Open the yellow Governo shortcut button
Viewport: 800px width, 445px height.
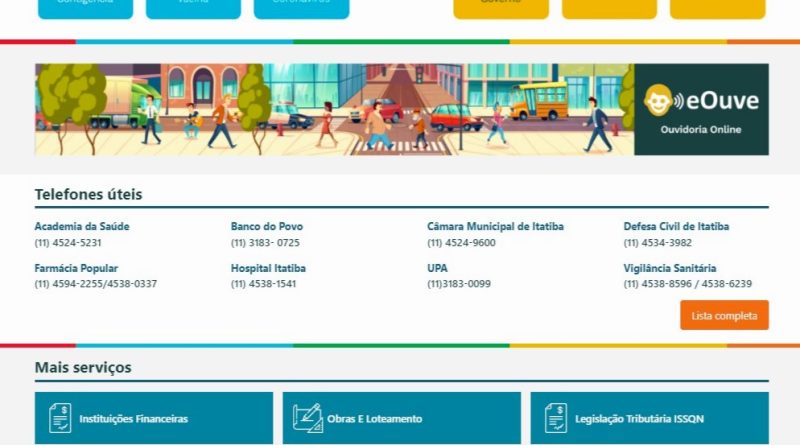click(501, 8)
